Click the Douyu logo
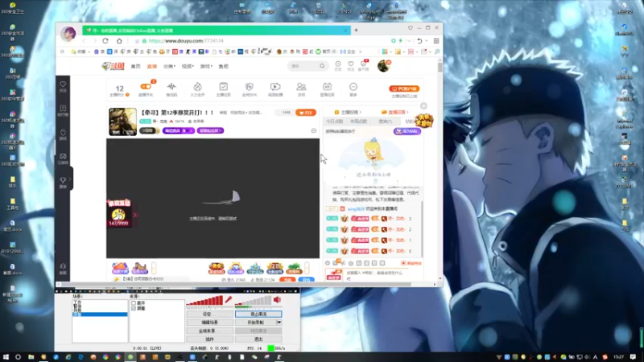Viewport: 644px width, 362px height. tap(113, 66)
